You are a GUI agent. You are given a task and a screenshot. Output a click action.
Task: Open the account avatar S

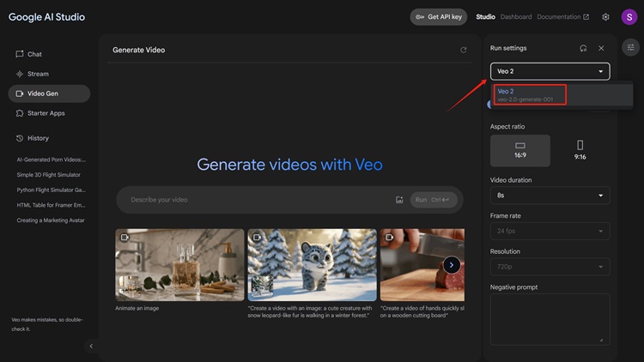[x=629, y=17]
